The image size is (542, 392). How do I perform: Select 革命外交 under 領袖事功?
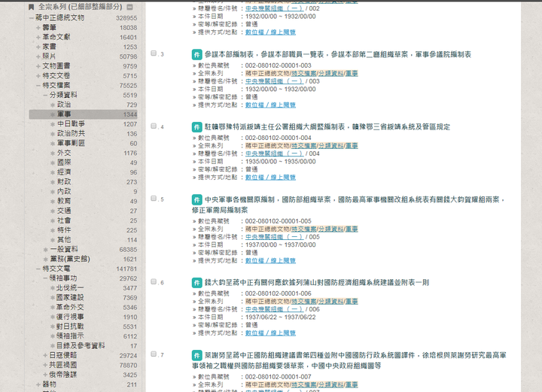point(70,308)
